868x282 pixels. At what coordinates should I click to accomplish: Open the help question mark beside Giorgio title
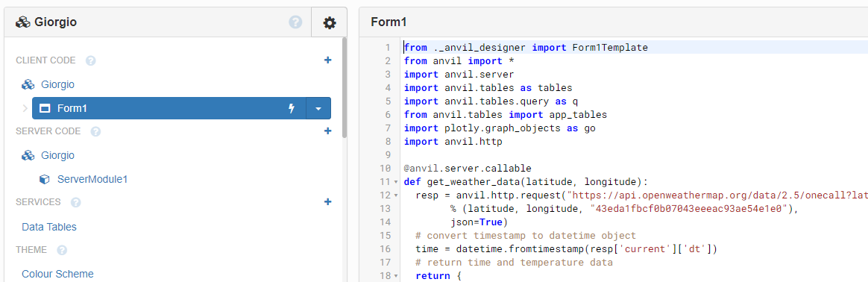(x=295, y=22)
